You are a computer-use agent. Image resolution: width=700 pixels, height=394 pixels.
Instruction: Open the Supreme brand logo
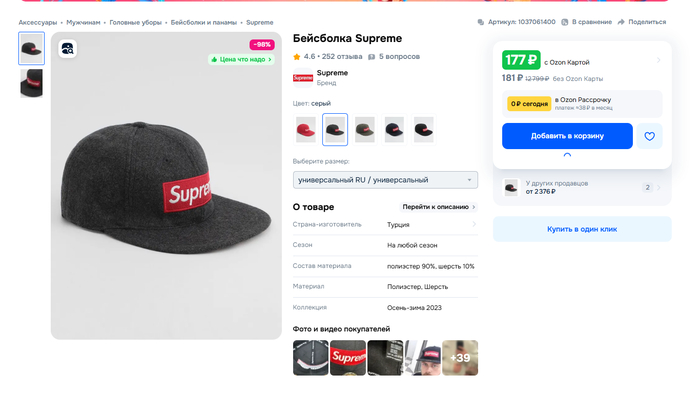pyautogui.click(x=303, y=78)
